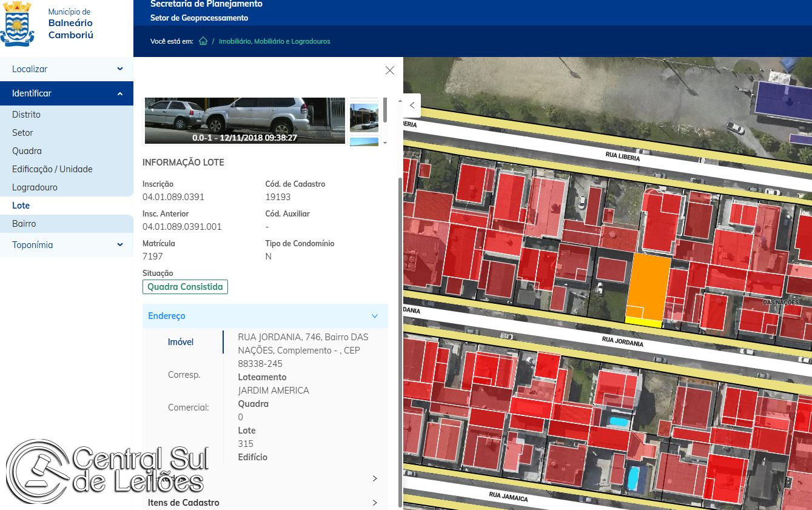812x510 pixels.
Task: Click the home icon in breadcrumb
Action: pos(203,41)
